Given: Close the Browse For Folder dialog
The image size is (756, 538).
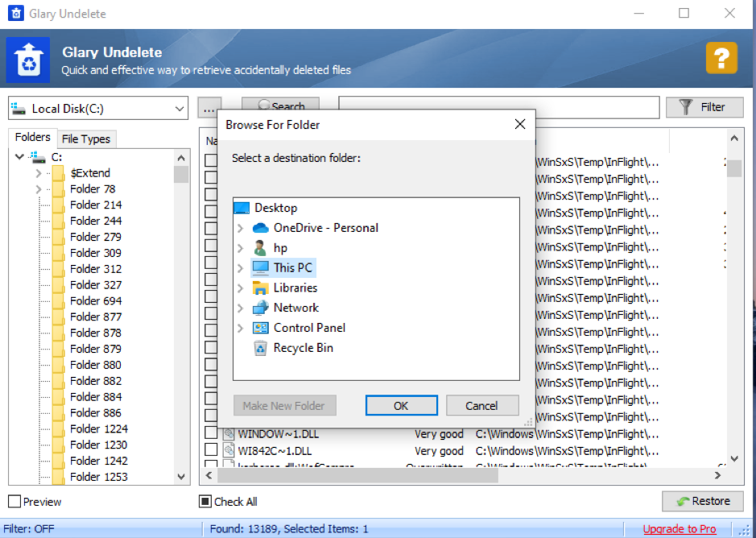Looking at the screenshot, I should point(520,125).
